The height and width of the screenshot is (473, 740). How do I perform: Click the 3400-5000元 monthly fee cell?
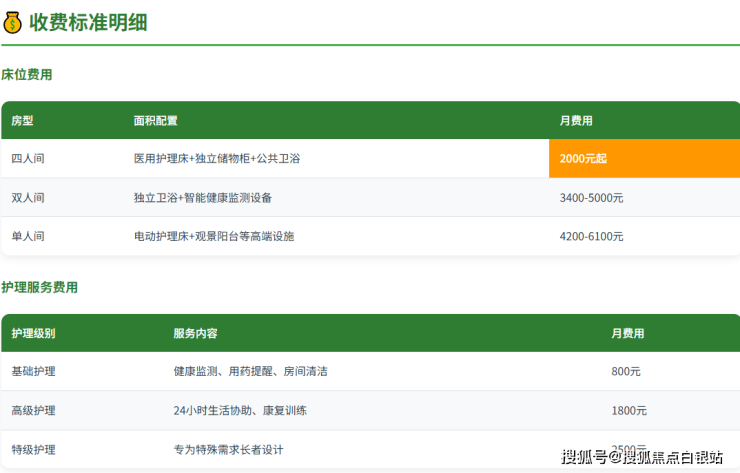click(x=591, y=198)
